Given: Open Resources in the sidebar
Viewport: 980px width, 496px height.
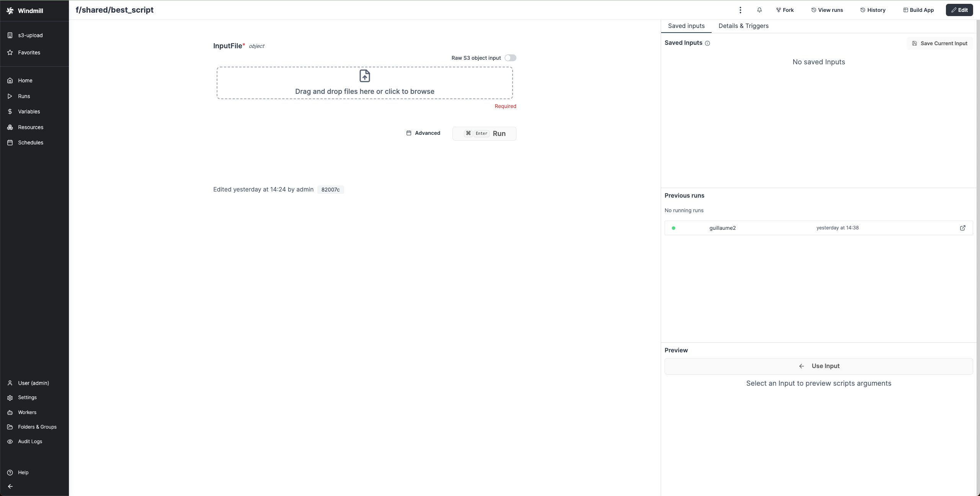Looking at the screenshot, I should 30,127.
